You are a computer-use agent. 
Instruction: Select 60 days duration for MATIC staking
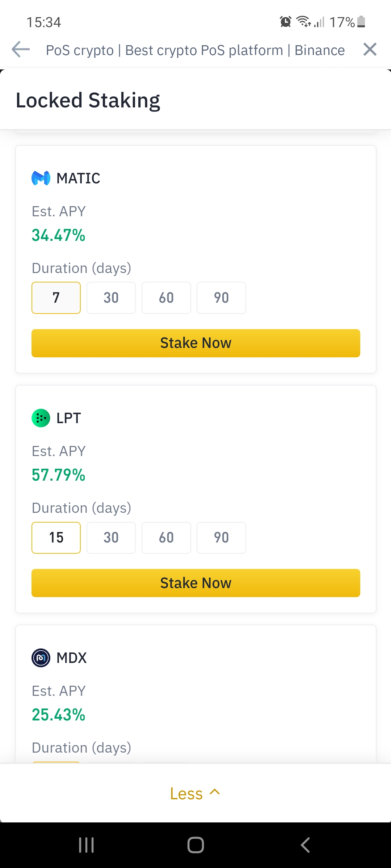[166, 298]
